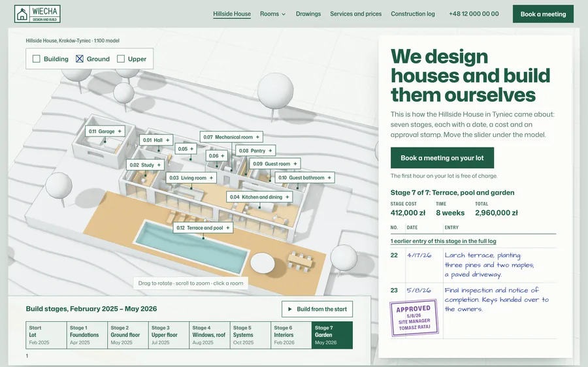Click the plus icon on 0.06 label

(222, 155)
